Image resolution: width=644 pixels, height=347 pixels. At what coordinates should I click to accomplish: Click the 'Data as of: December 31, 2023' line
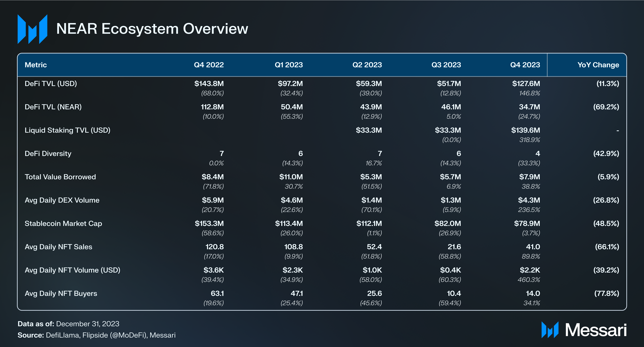68,324
